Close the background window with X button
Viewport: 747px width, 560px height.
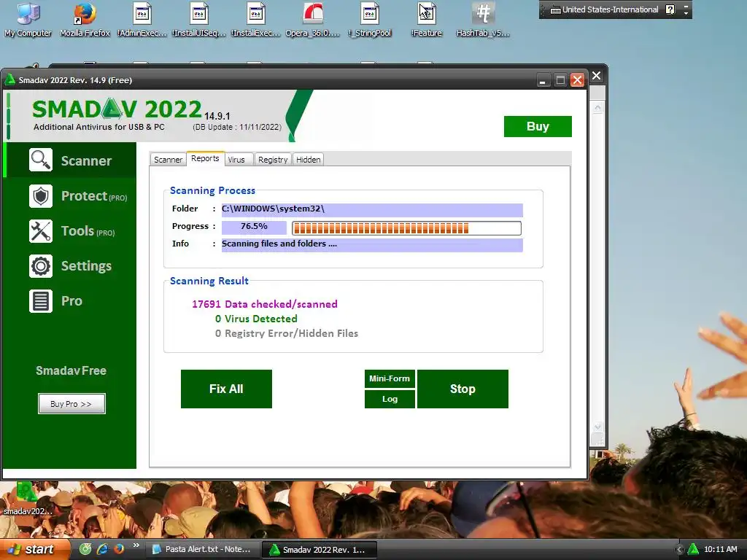coord(597,76)
